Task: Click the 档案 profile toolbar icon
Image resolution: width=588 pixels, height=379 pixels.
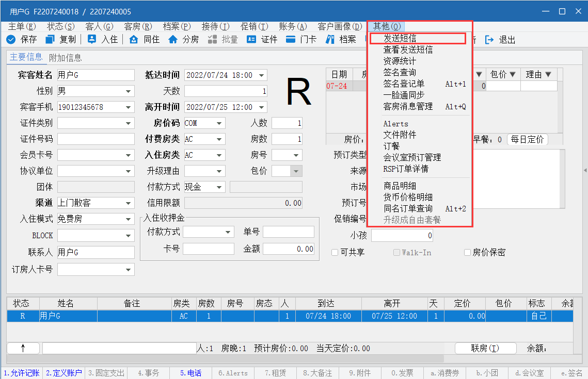Action: 330,39
